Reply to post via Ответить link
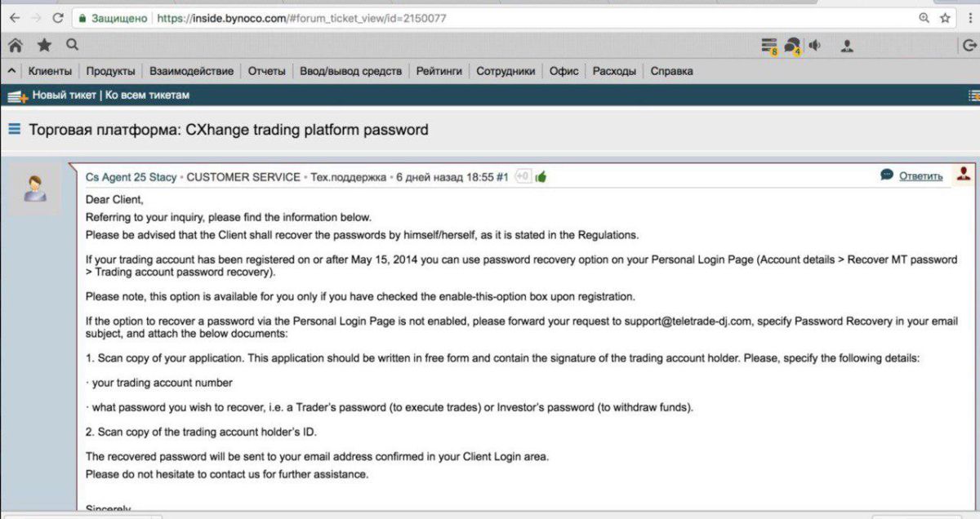The height and width of the screenshot is (519, 980). point(920,175)
